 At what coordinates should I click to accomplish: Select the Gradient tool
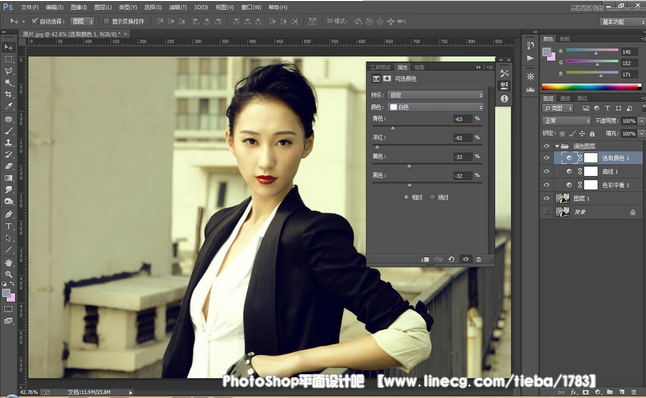(x=8, y=178)
